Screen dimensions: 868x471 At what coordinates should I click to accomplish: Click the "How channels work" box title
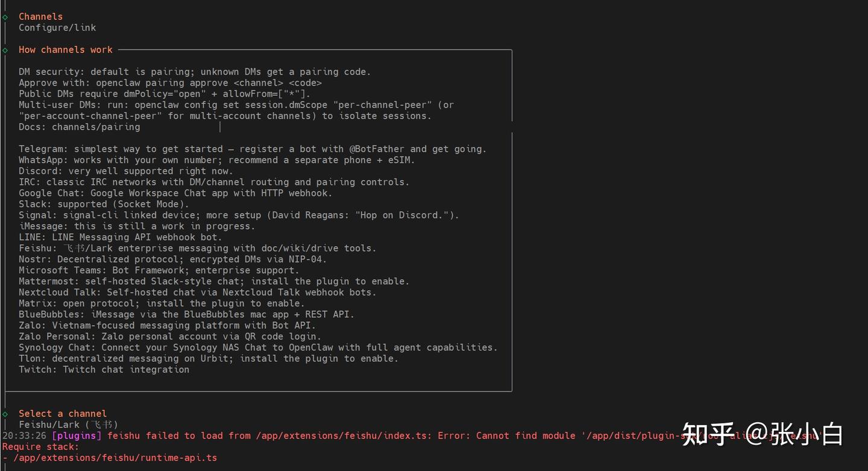65,50
